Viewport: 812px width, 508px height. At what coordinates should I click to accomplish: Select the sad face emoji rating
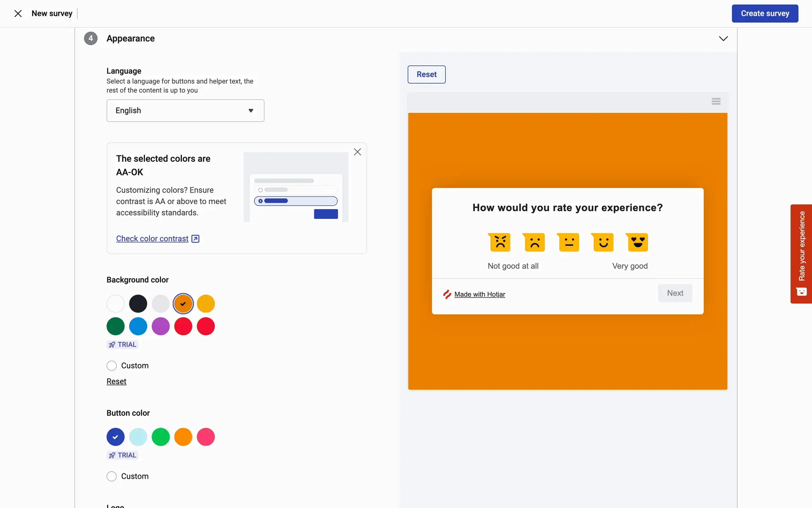pyautogui.click(x=534, y=242)
